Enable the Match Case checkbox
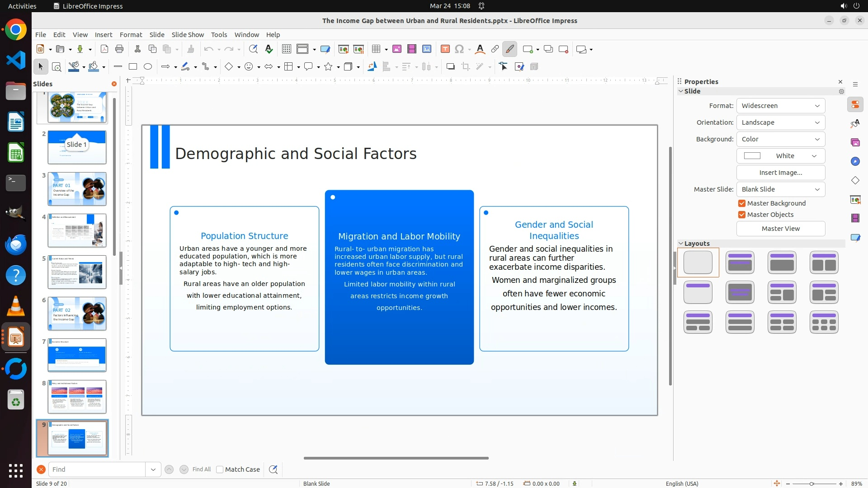The image size is (868, 488). point(220,469)
